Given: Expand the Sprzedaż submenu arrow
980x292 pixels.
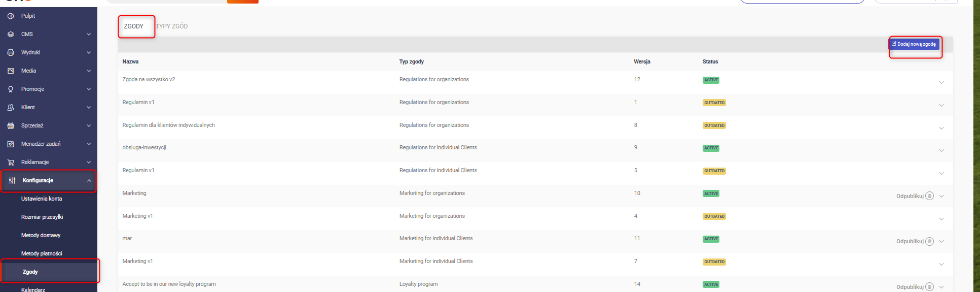Looking at the screenshot, I should 89,125.
